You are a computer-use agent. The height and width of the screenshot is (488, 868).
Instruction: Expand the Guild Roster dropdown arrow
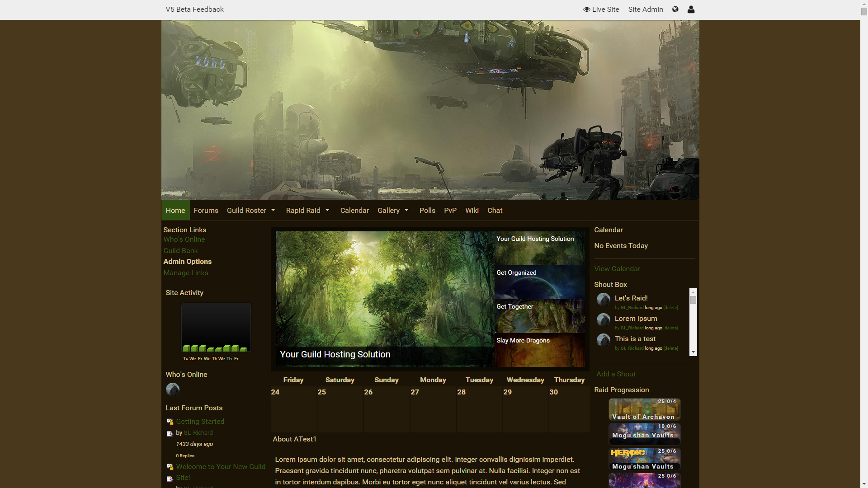click(x=273, y=210)
